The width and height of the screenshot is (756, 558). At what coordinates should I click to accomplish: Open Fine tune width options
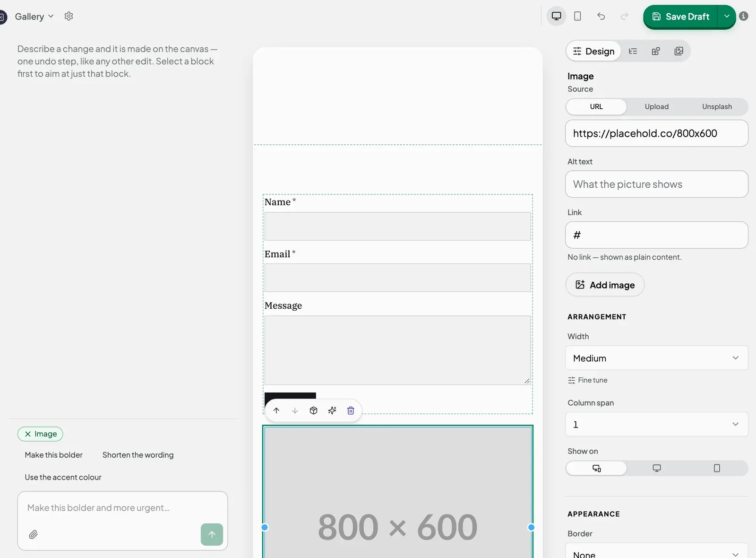pyautogui.click(x=588, y=380)
